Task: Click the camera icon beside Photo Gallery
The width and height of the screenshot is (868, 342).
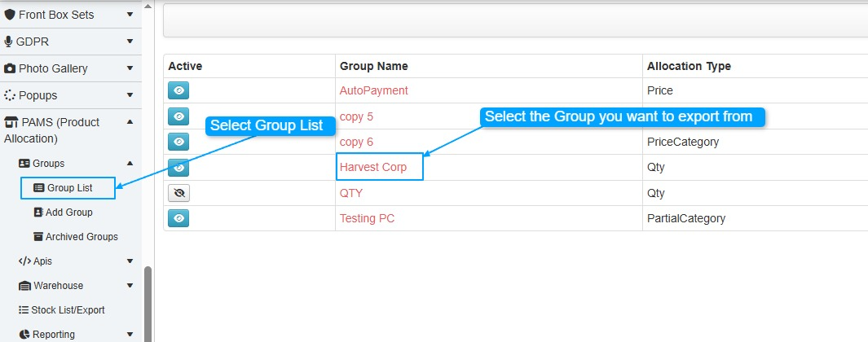Action: point(10,68)
